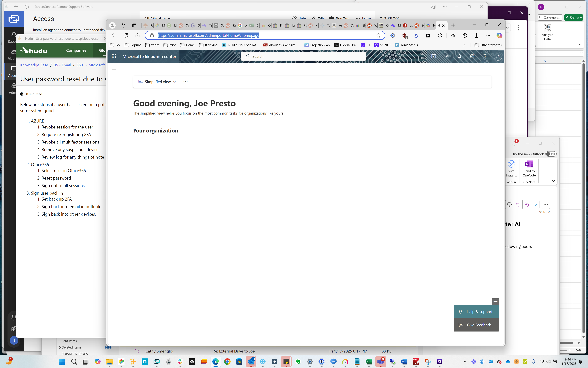This screenshot has width=588, height=368.
Task: Show hidden system tray icons chevron
Action: pos(465,362)
